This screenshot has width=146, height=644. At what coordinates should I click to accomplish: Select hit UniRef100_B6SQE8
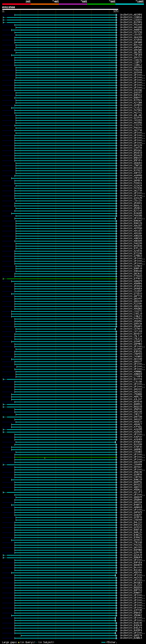131,583
